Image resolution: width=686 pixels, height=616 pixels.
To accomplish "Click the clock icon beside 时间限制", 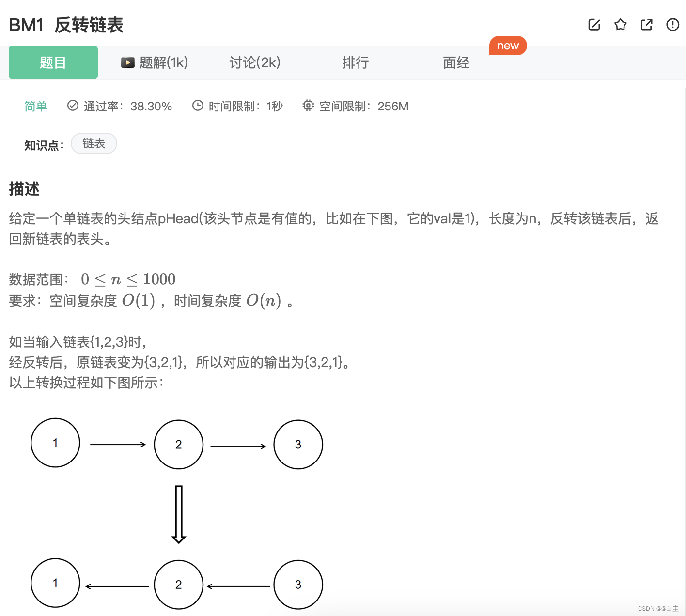I will [198, 106].
